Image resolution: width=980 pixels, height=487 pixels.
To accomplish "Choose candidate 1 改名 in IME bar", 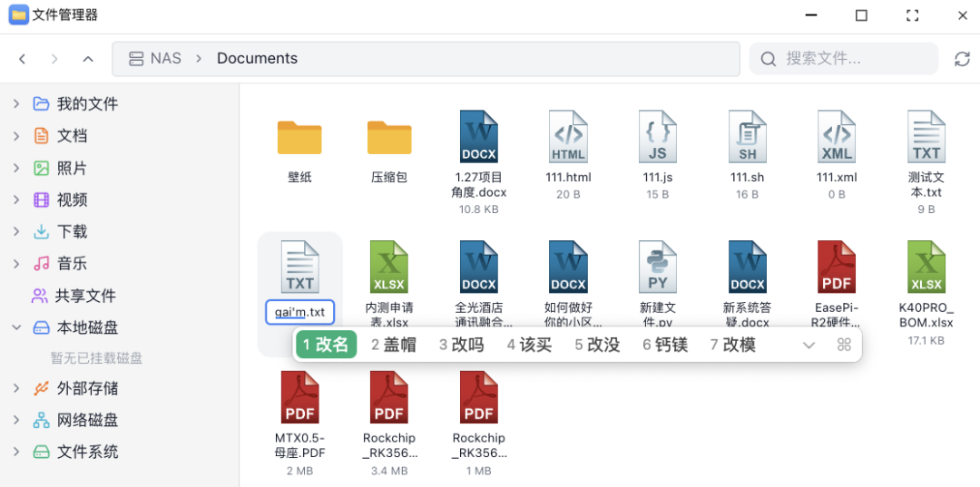I will coord(326,345).
